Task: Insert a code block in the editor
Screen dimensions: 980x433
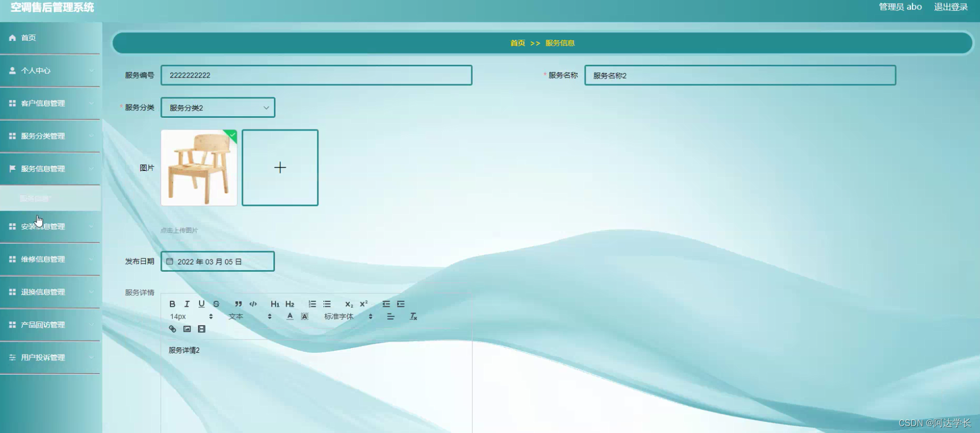Action: [x=253, y=304]
